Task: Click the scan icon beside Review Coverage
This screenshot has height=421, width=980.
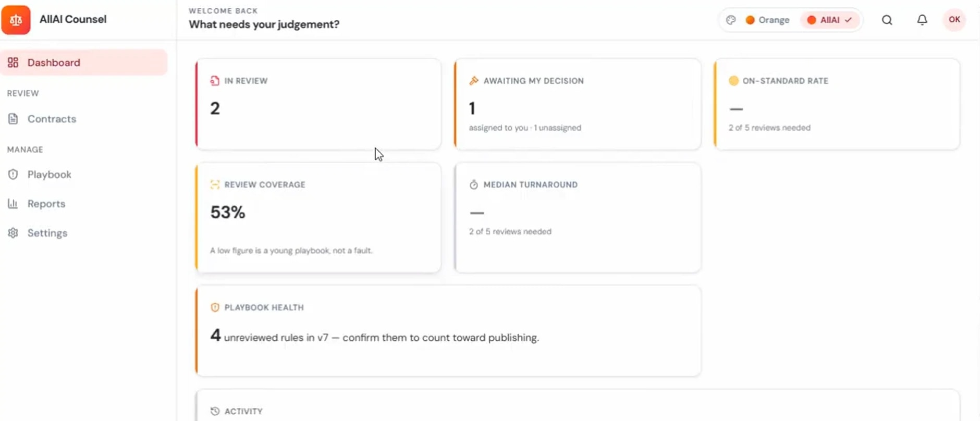Action: [x=215, y=184]
